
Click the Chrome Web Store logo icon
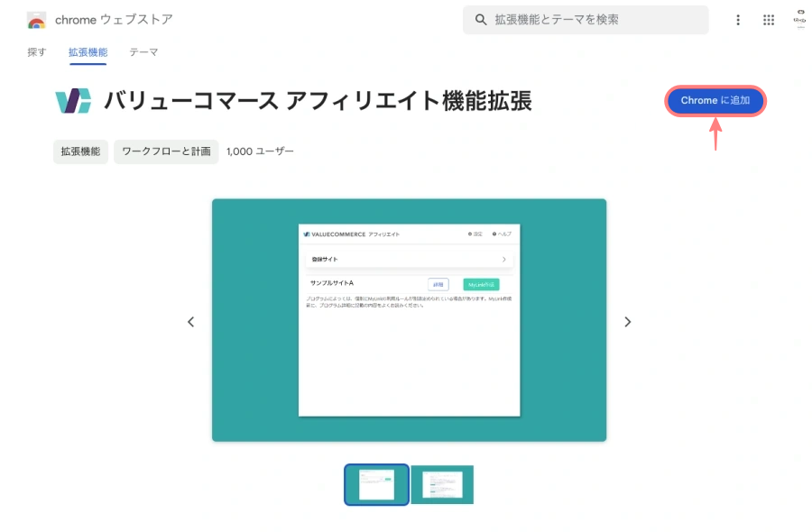pyautogui.click(x=36, y=20)
